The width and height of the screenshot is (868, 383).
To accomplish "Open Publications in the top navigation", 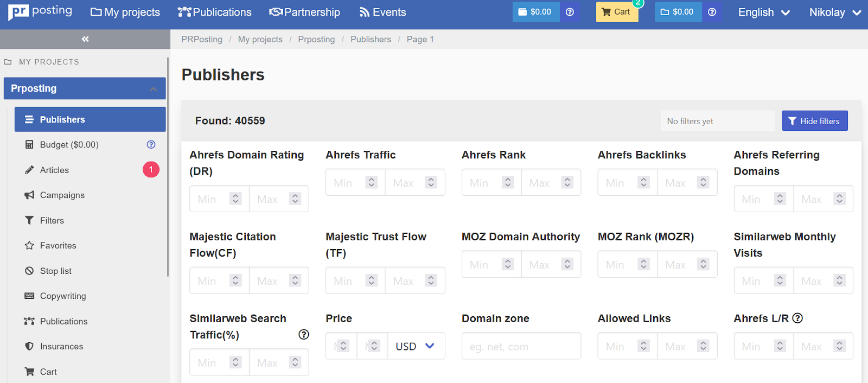I will pyautogui.click(x=215, y=12).
